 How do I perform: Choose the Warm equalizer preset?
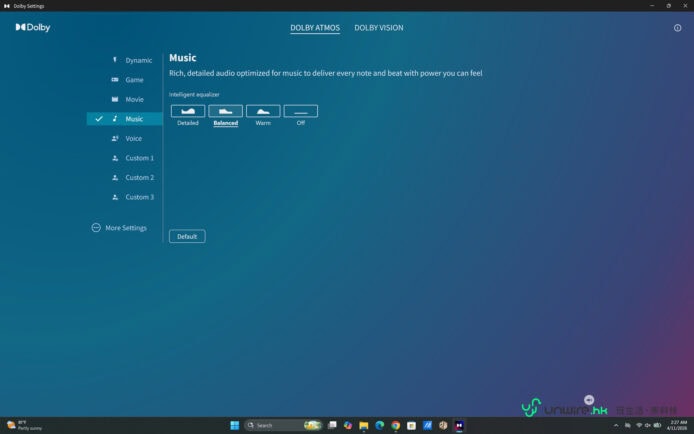263,111
